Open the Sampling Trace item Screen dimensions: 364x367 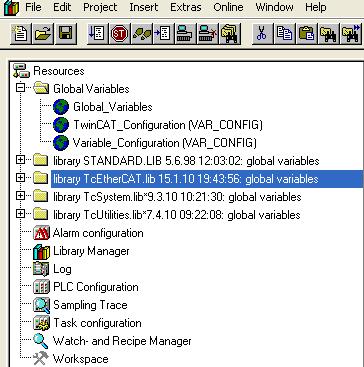[90, 305]
